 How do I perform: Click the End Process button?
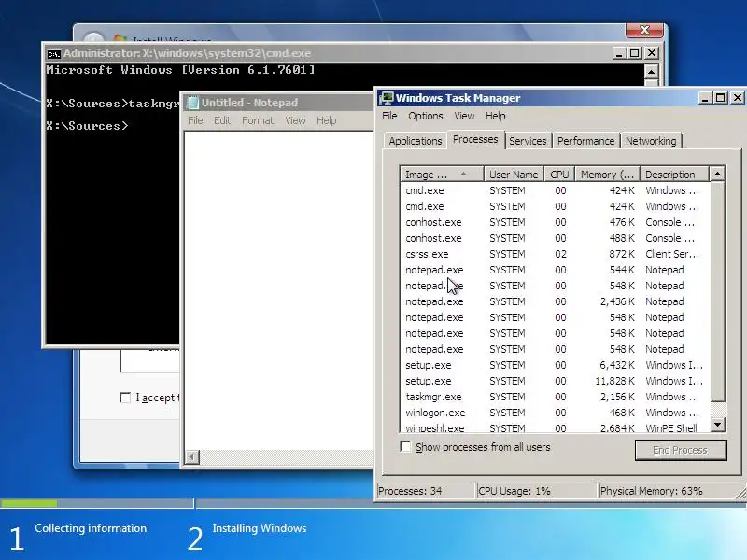point(681,450)
